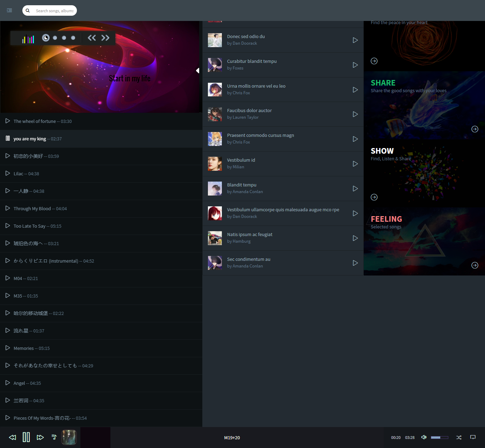
Task: Click the search songs input field
Action: 54,10
